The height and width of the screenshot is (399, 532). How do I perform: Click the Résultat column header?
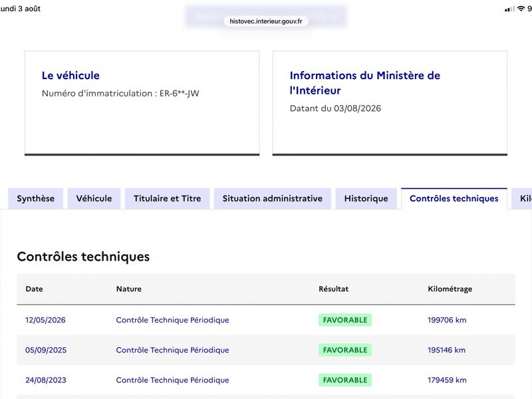tap(333, 289)
